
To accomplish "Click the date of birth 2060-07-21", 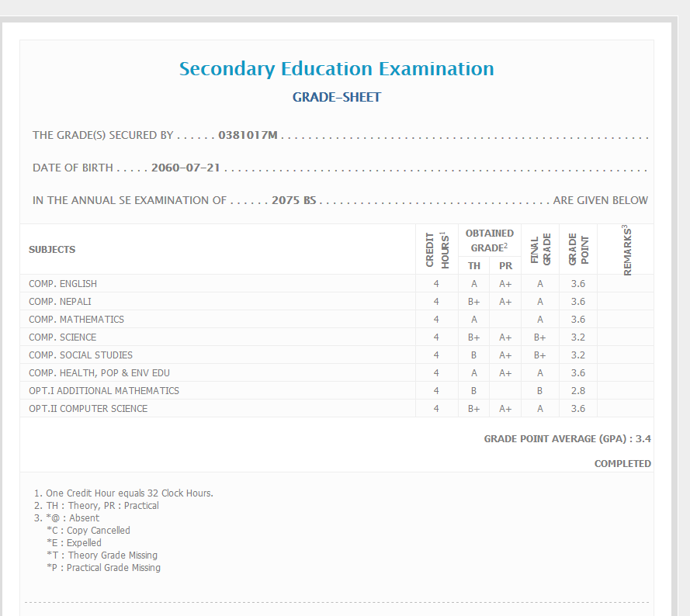I will tap(186, 168).
